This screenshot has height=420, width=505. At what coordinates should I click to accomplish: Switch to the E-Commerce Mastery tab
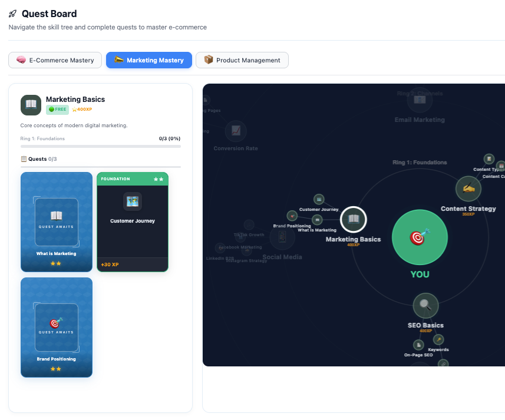click(55, 60)
